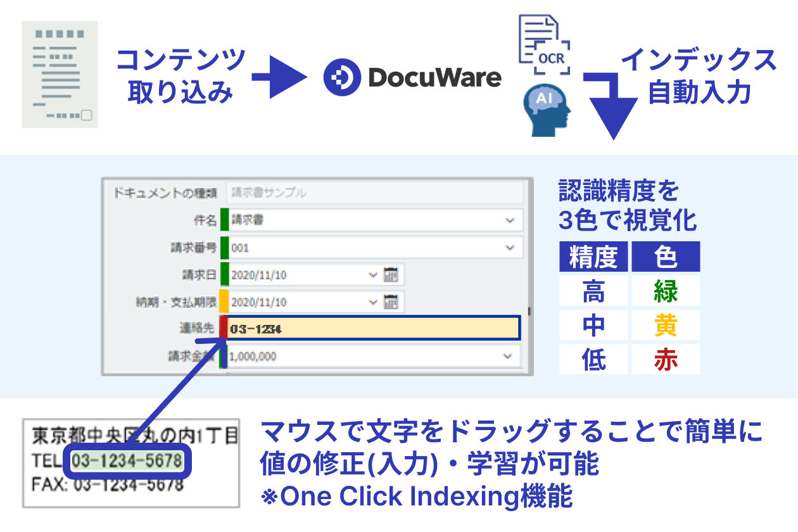This screenshot has width=798, height=532.
Task: Click the 赤 cell in the accuracy table
Action: tap(666, 360)
